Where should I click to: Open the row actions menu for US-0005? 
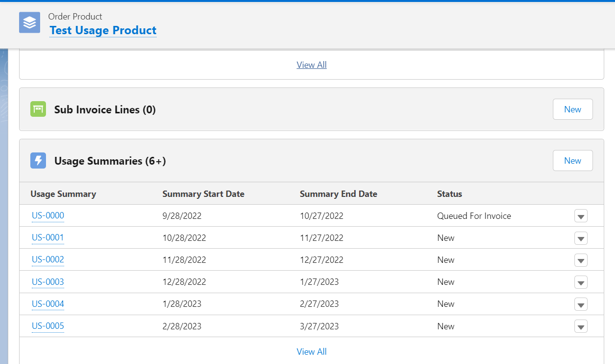[x=581, y=326]
